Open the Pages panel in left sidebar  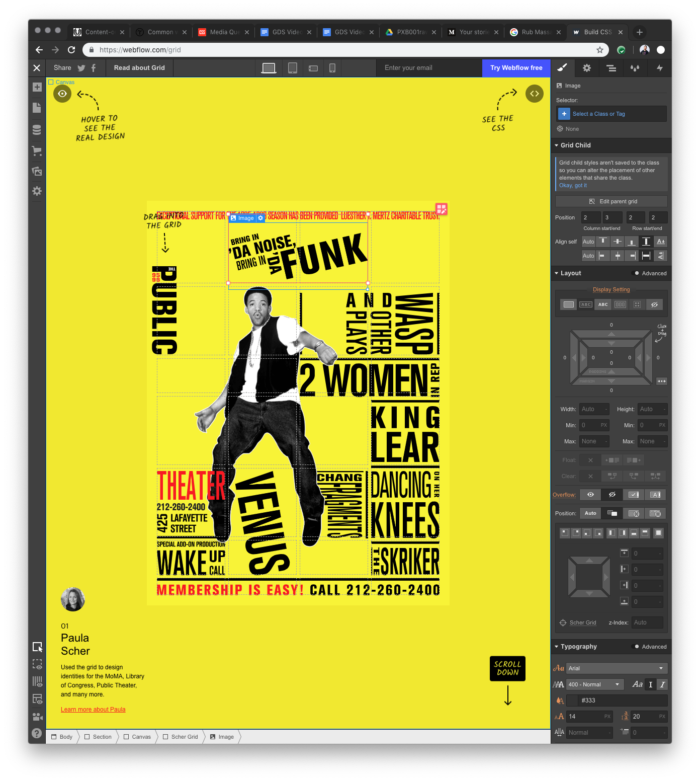tap(37, 108)
